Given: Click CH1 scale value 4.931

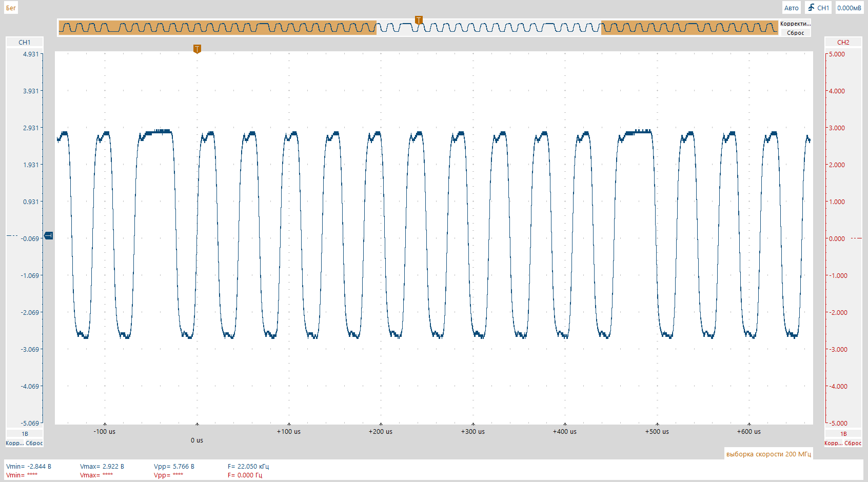Looking at the screenshot, I should (x=31, y=54).
